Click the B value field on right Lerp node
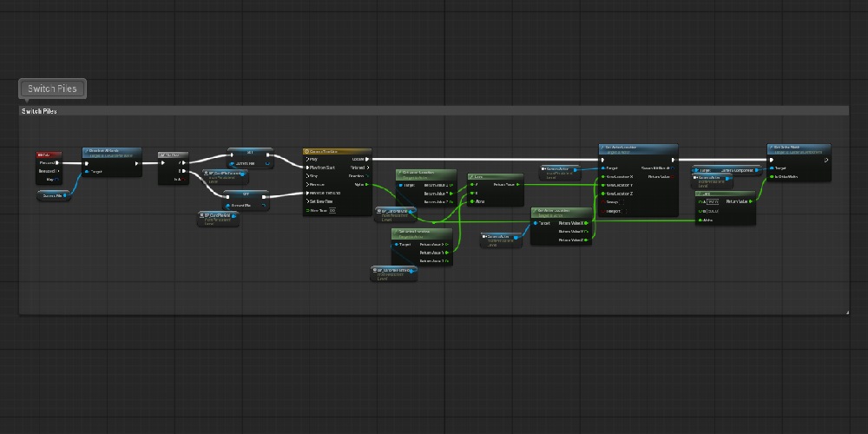Viewport: 868px width, 434px height. pyautogui.click(x=713, y=211)
